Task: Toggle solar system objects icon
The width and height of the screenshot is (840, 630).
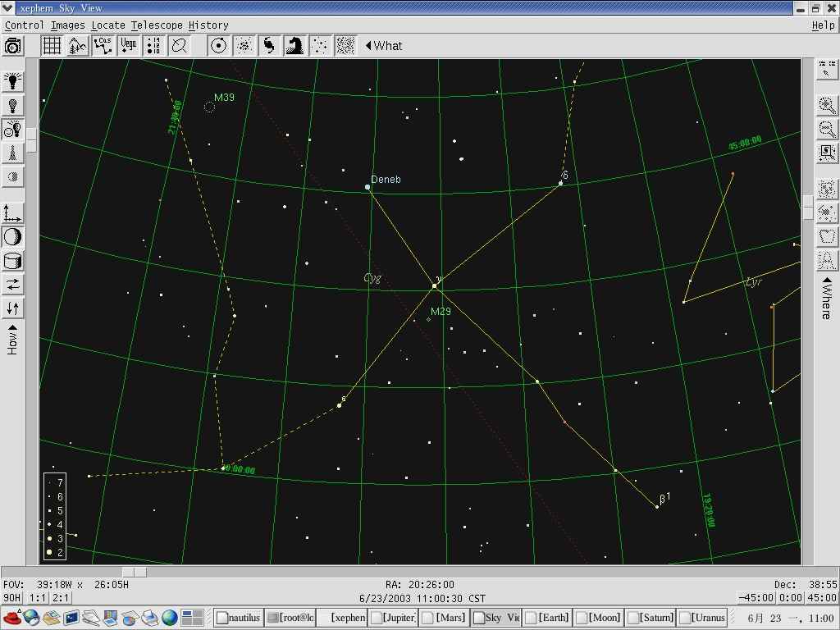Action: click(x=218, y=46)
